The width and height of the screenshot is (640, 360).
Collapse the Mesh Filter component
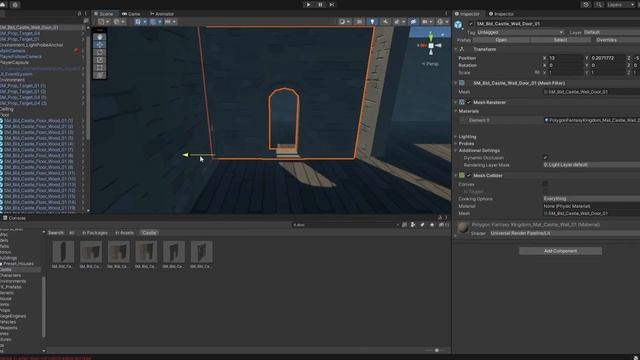click(x=456, y=83)
